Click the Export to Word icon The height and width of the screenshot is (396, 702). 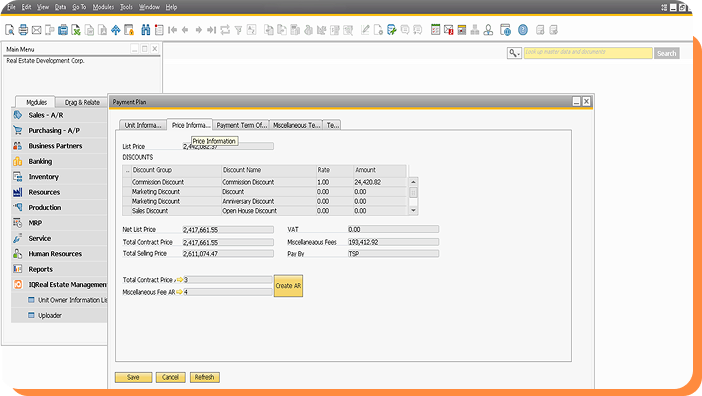(x=90, y=30)
